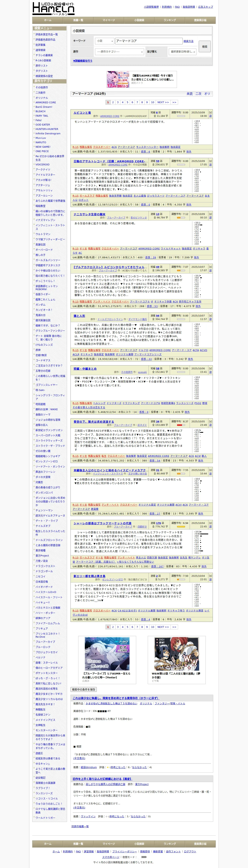248x868 pixels.
Task: Click 調整平均 rating bar for 青空の下、猟犬は求め流浪する
Action: point(181,425)
